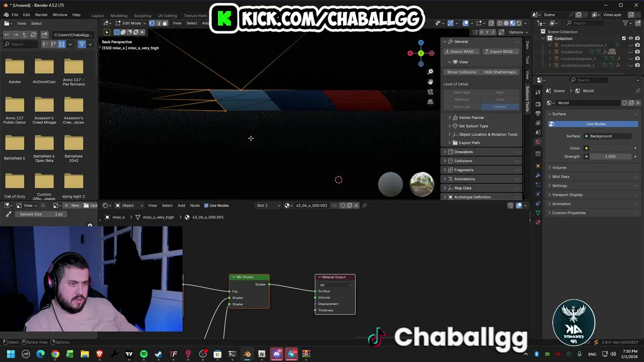644x362 pixels.
Task: Toggle camera view viewport gizmo
Action: click(x=430, y=92)
